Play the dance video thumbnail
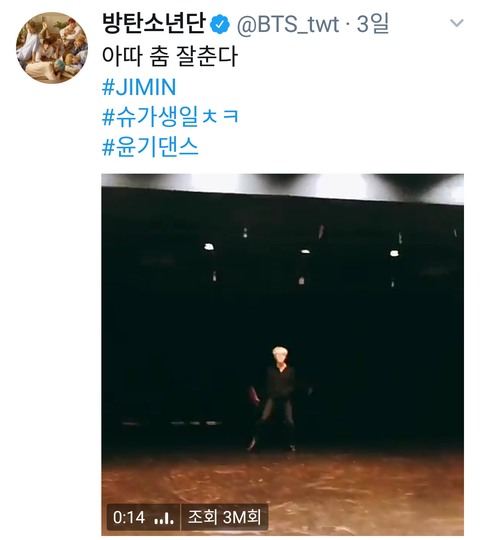The height and width of the screenshot is (540, 480). point(282,355)
